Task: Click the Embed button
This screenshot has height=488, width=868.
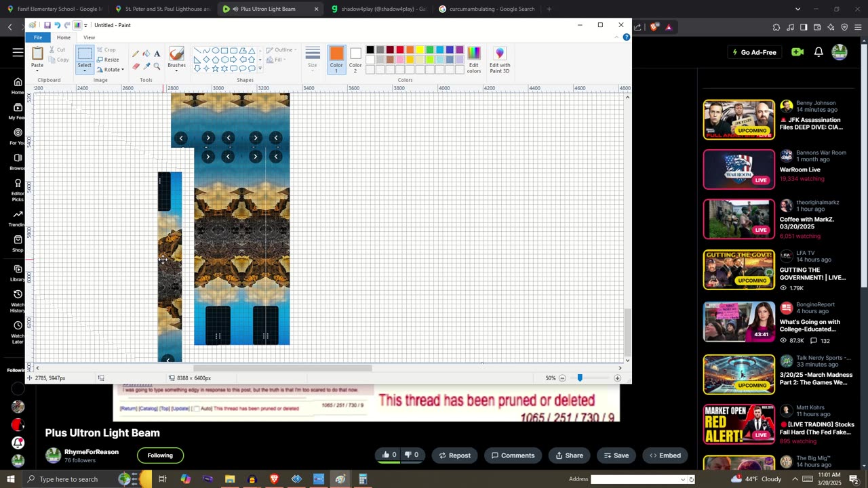Action: pyautogui.click(x=664, y=455)
